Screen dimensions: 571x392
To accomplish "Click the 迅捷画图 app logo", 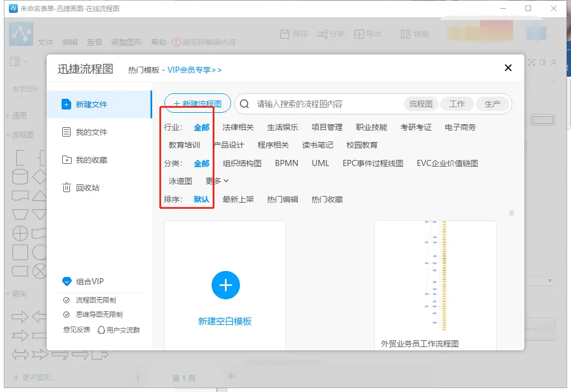I will click(21, 34).
